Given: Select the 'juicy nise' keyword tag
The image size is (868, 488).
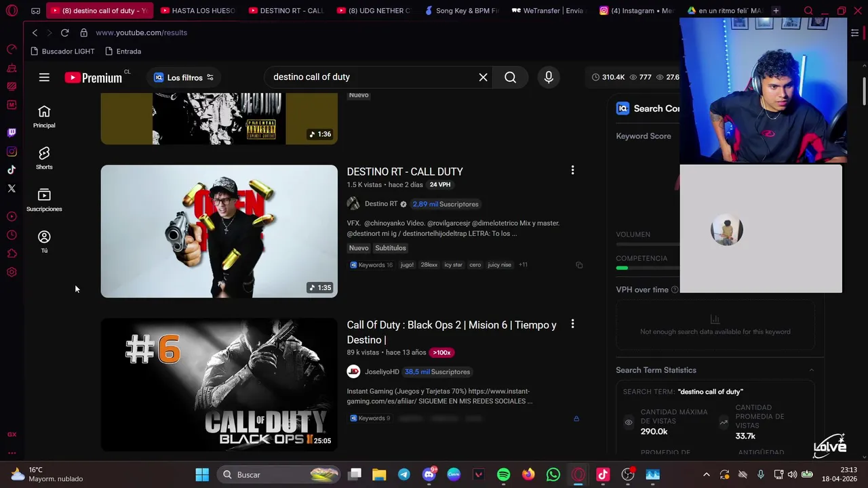Looking at the screenshot, I should coord(499,265).
